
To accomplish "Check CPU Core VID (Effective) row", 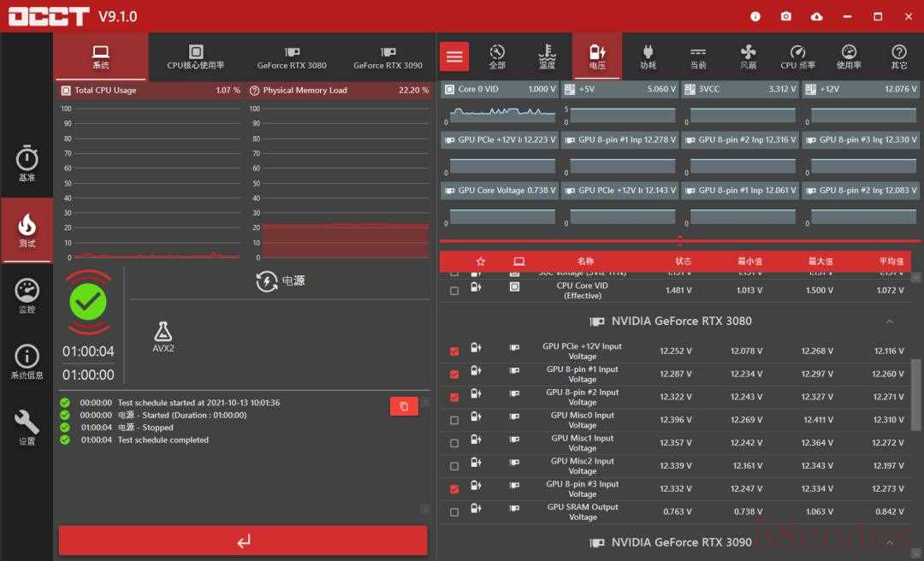I will 453,291.
